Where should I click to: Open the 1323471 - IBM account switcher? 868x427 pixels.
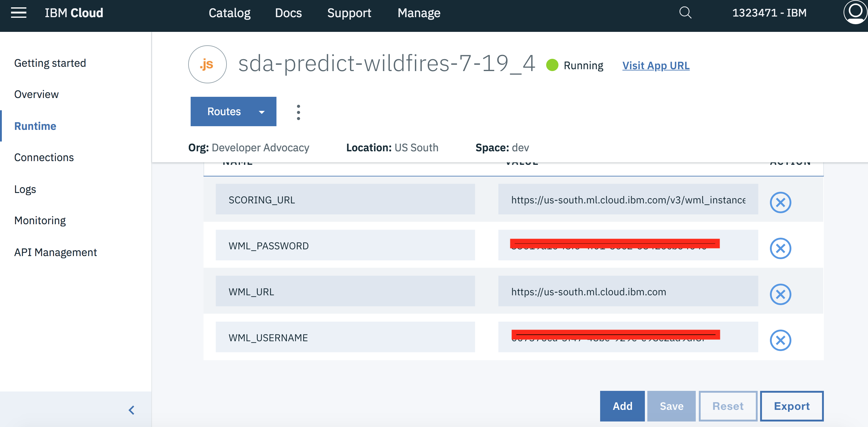769,13
